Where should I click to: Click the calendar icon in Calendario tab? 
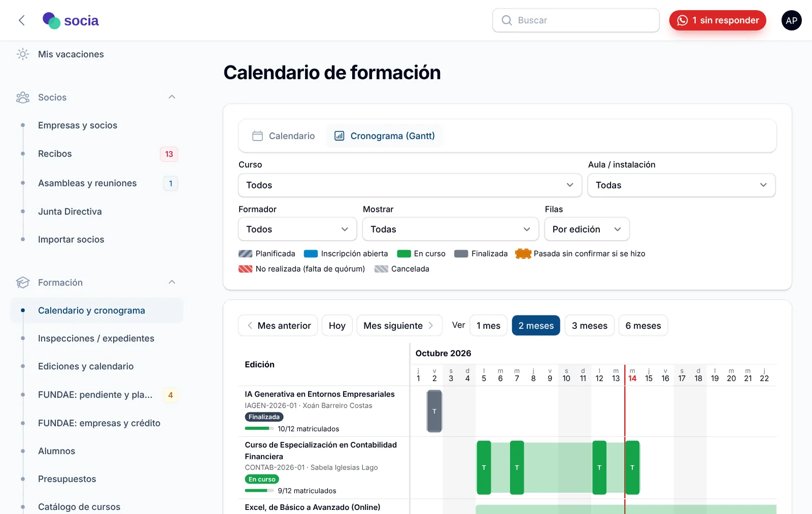pos(258,136)
